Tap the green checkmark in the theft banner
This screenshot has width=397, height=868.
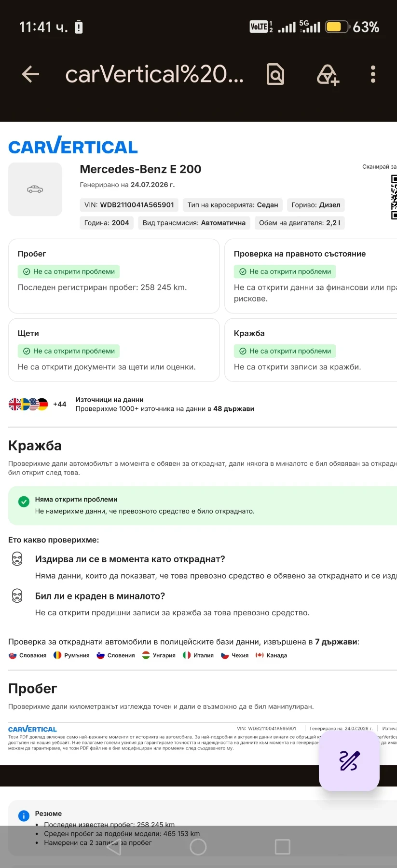pos(24,502)
